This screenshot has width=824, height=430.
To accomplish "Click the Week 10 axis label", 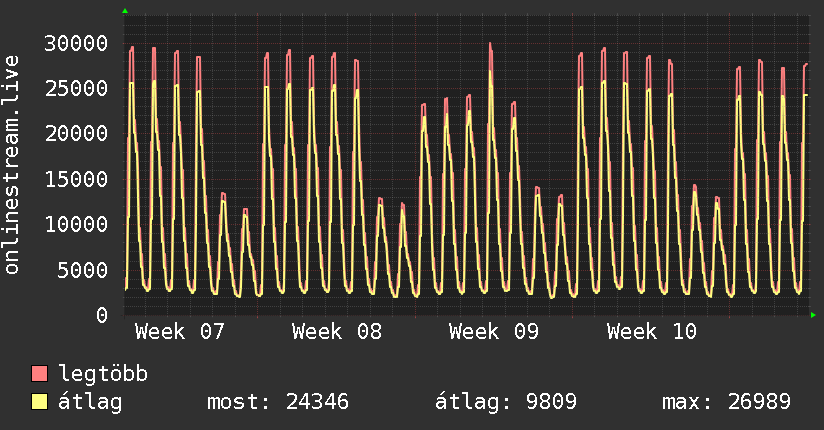I will (652, 332).
